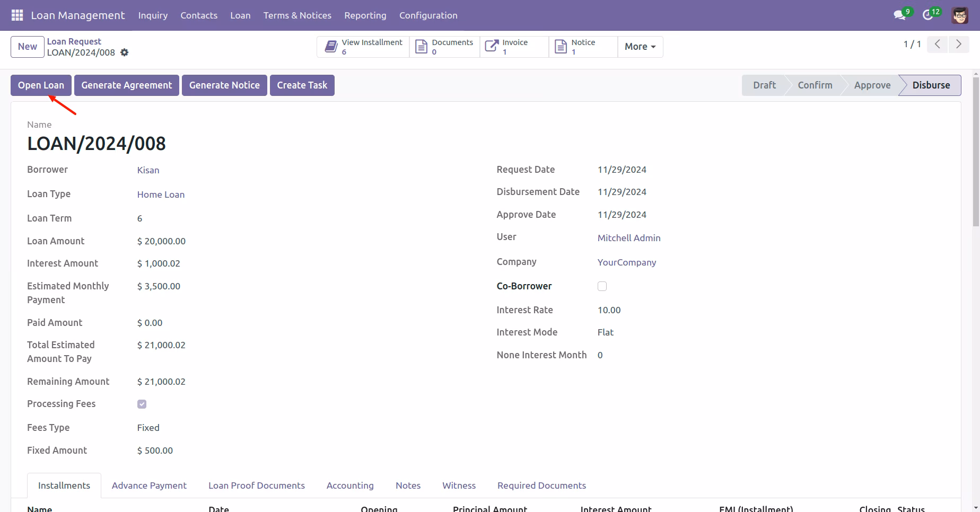Go to next record arrow

coord(959,45)
